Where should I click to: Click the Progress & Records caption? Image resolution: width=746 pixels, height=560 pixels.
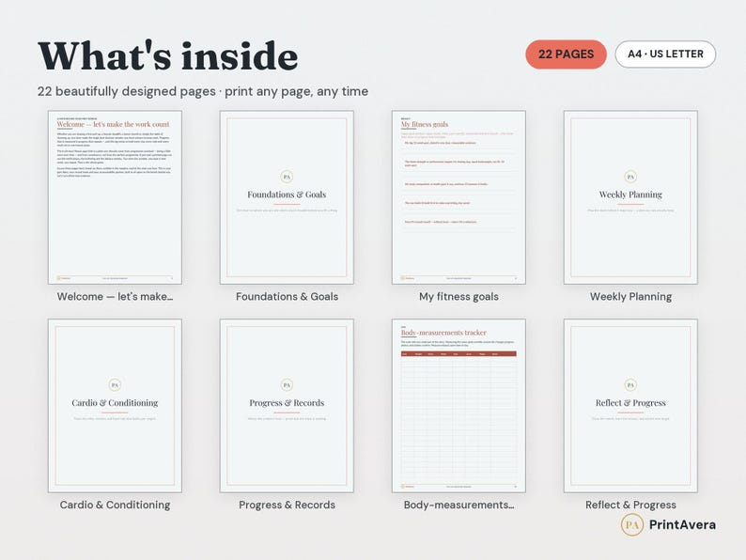coord(287,505)
